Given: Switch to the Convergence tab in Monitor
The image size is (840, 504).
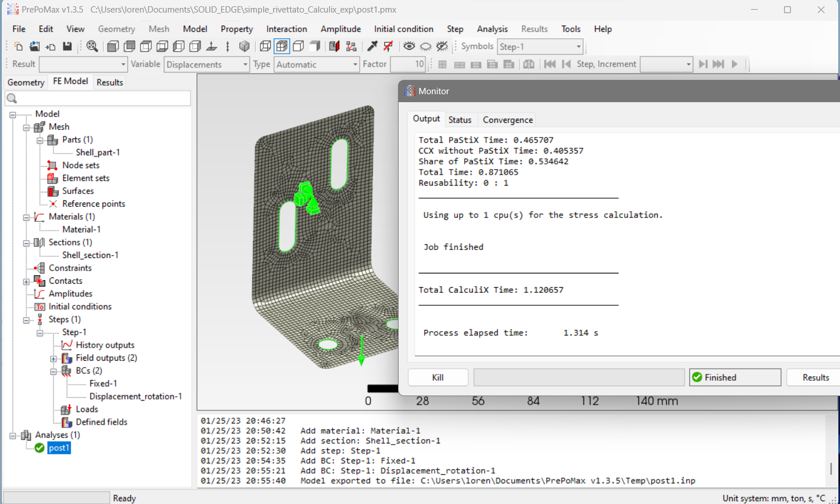Looking at the screenshot, I should 508,120.
